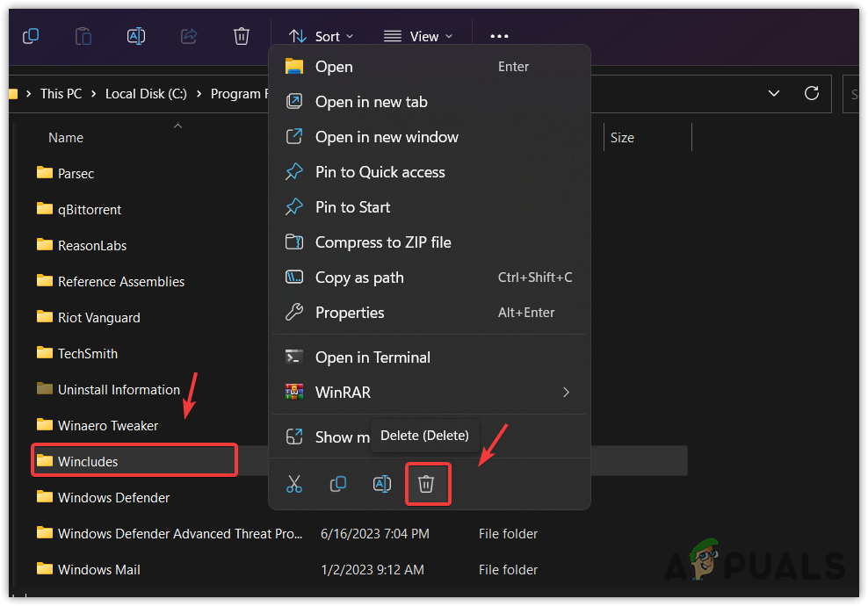Expand the chevron after Local Disk (C:)
This screenshot has height=606, width=868.
(199, 94)
